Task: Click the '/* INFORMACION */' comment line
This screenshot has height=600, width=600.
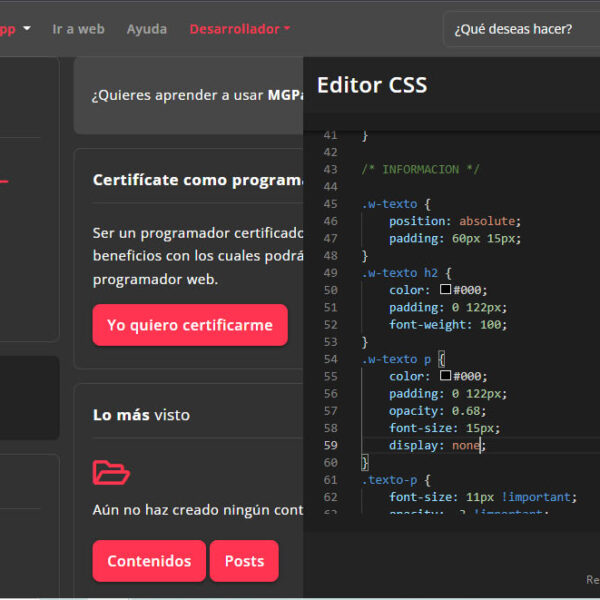Action: 420,170
